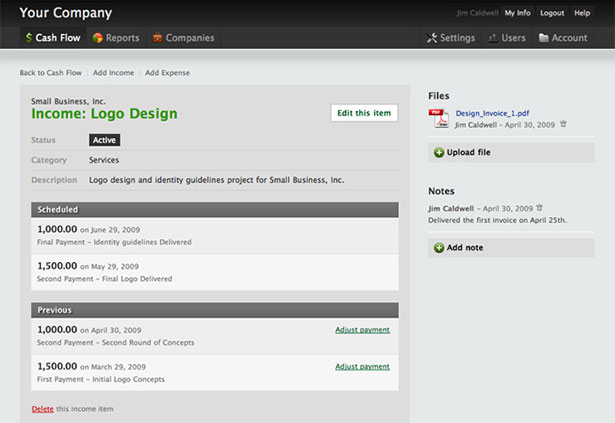Image resolution: width=615 pixels, height=423 pixels.
Task: Open the Design_Invoice_1.pdf file link
Action: [492, 113]
